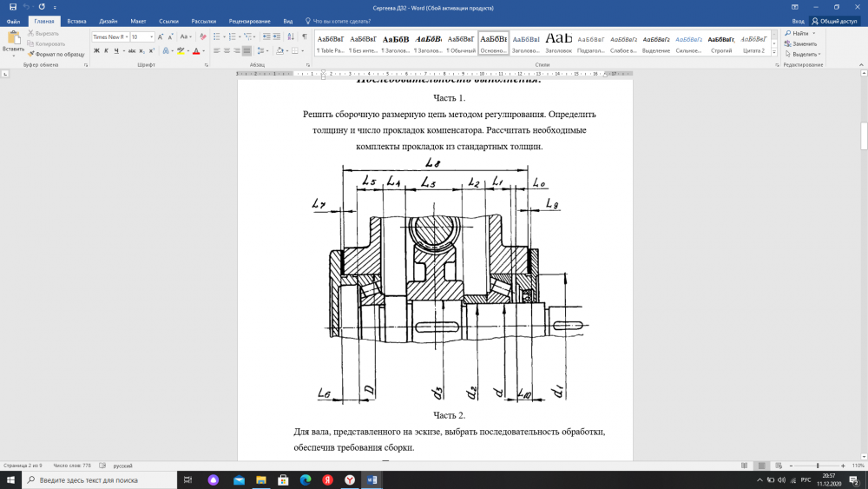Click Format Painter (Формат по образцу)

coord(59,54)
